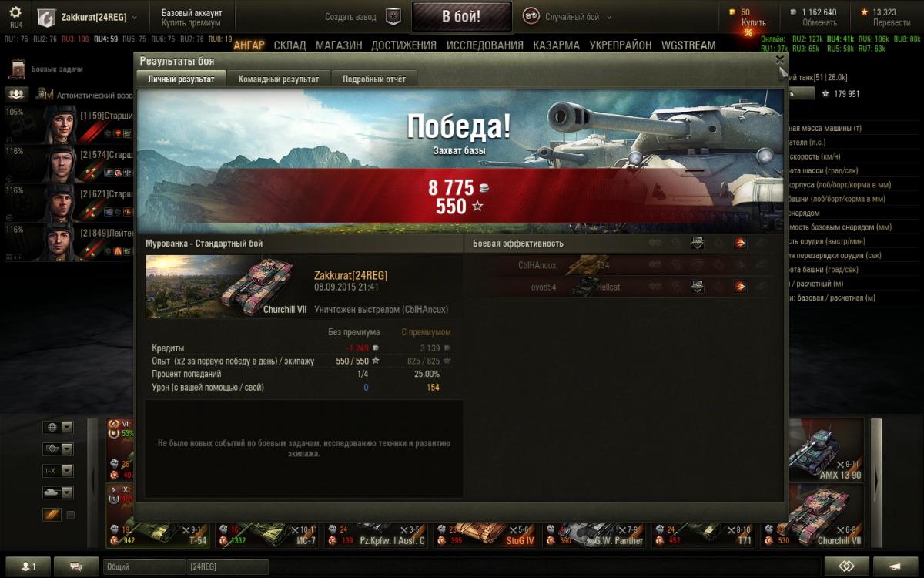The image size is (924, 578).
Task: Click the combat missions icon
Action: pos(17,69)
